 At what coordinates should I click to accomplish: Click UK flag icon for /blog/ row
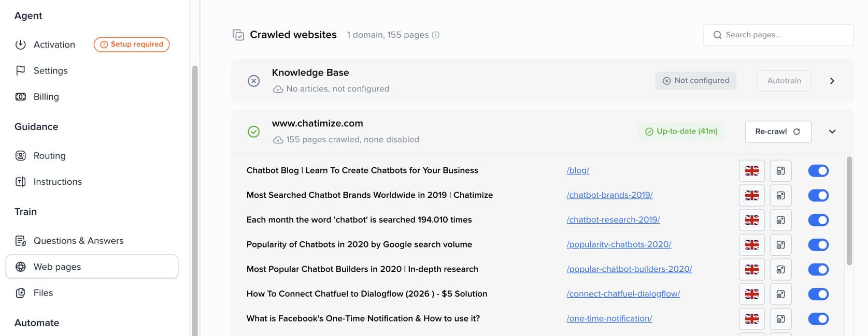point(751,171)
